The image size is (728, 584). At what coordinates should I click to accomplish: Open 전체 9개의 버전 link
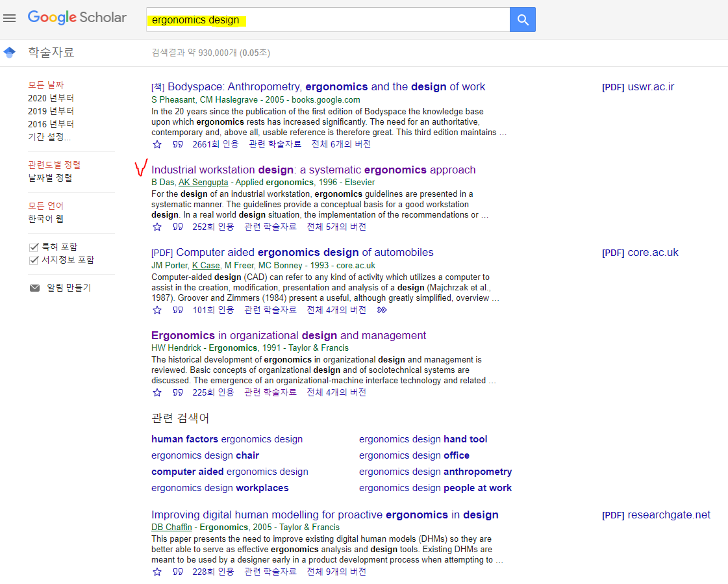tap(336, 572)
